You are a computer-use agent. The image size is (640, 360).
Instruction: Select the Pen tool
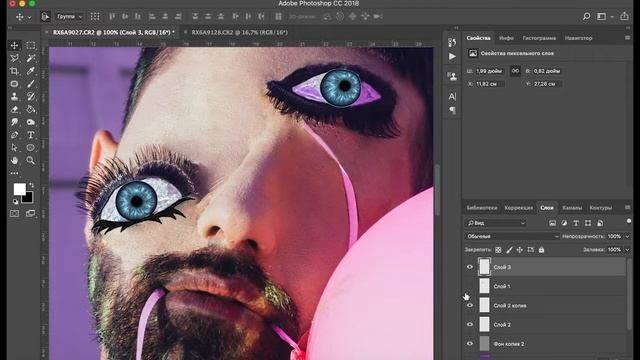[14, 135]
